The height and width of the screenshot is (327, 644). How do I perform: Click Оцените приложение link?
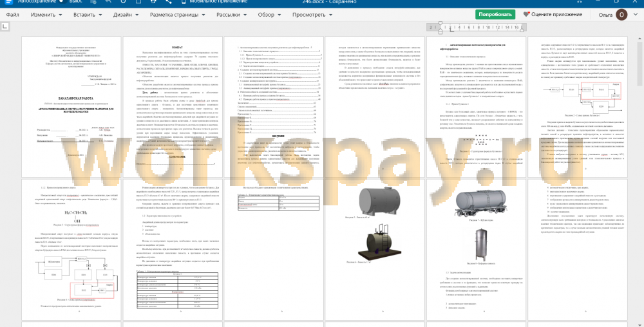[x=556, y=14]
